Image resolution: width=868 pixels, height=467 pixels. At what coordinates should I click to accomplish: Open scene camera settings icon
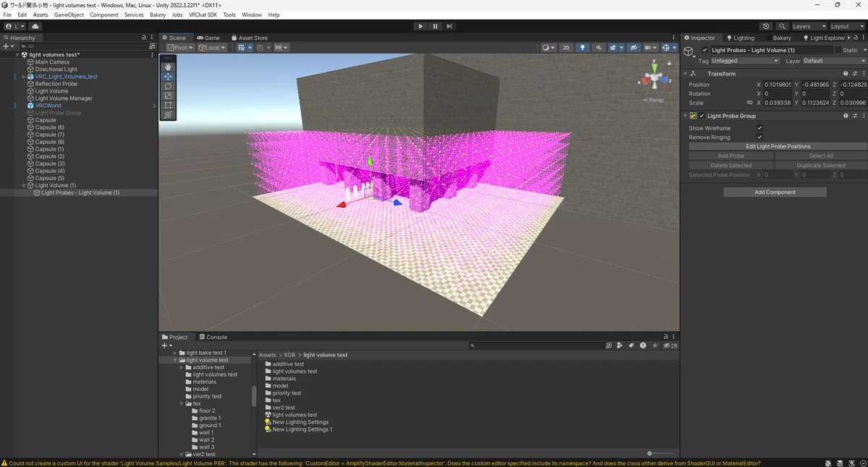point(650,48)
